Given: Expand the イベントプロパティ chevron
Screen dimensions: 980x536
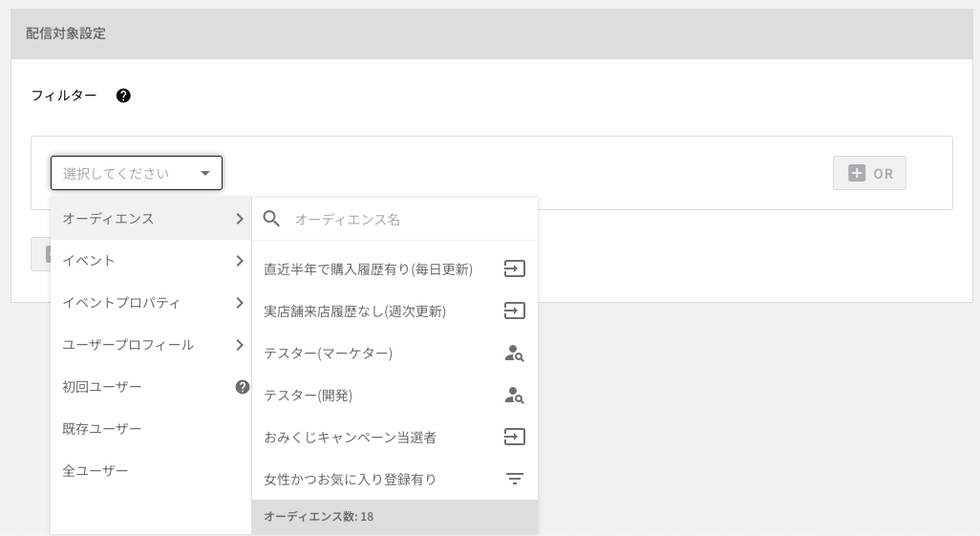Looking at the screenshot, I should 240,303.
